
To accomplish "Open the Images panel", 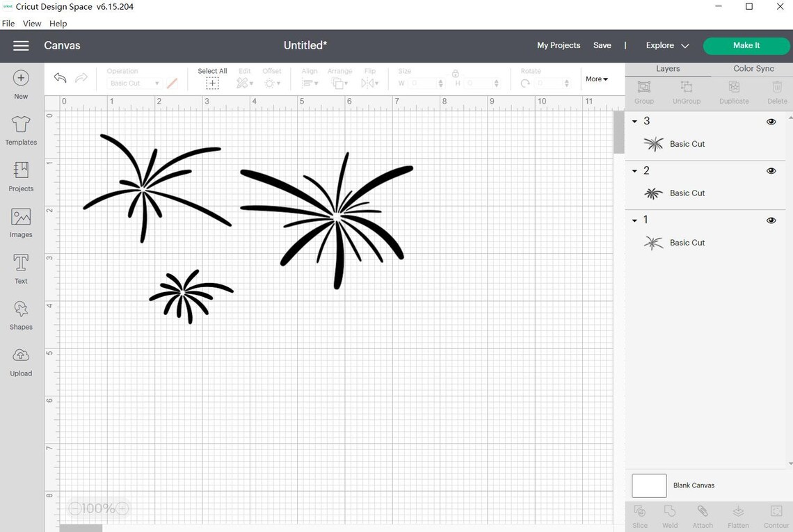I will pyautogui.click(x=20, y=223).
